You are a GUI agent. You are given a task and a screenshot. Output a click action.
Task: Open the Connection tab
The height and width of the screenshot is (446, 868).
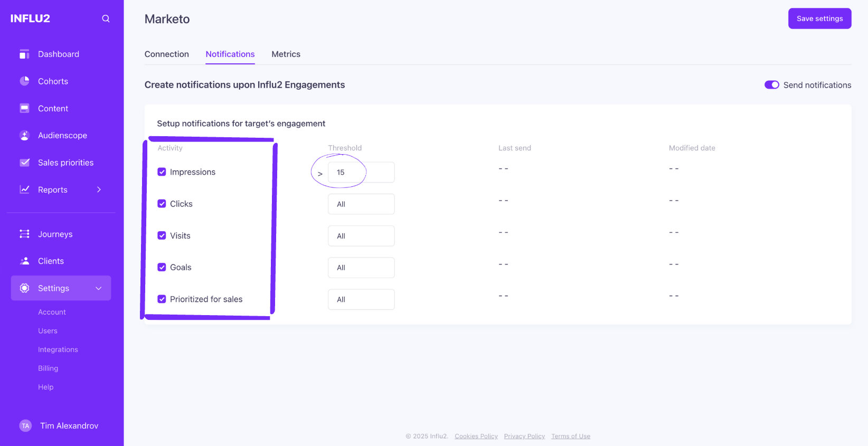click(167, 54)
